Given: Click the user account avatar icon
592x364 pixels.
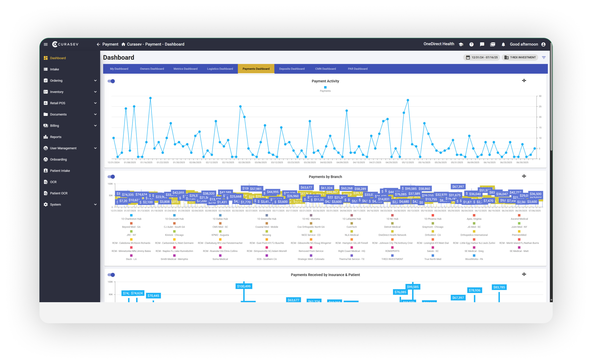Looking at the screenshot, I should (543, 44).
